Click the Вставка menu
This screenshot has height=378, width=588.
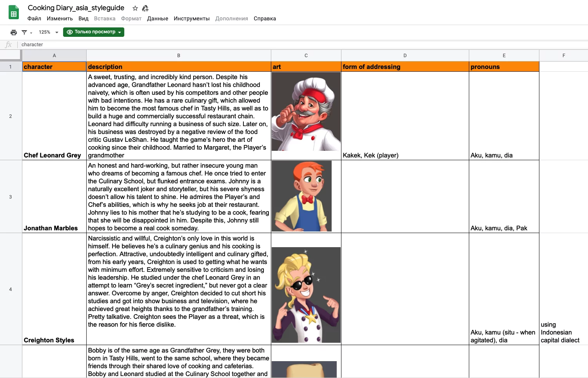tap(105, 18)
